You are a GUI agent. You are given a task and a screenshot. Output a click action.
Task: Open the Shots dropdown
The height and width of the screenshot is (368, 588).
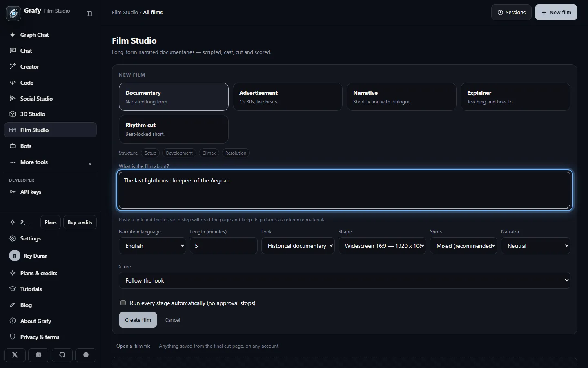[463, 246]
